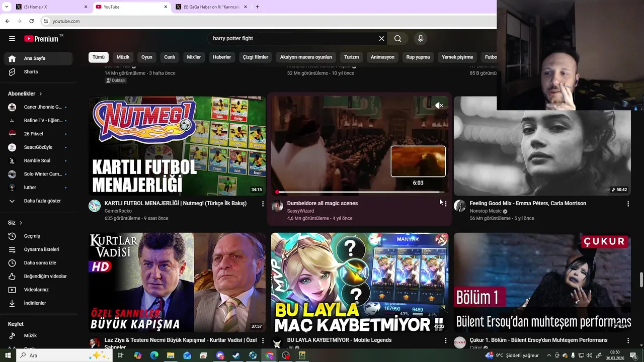Open the Çukur Bölüm 1 thumbnail
This screenshot has height=362, width=644.
click(x=542, y=282)
